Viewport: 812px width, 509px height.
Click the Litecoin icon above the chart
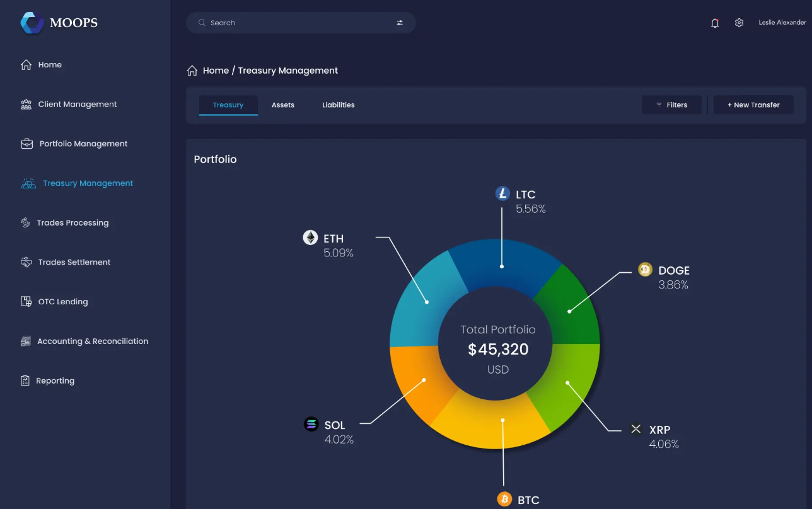click(502, 194)
